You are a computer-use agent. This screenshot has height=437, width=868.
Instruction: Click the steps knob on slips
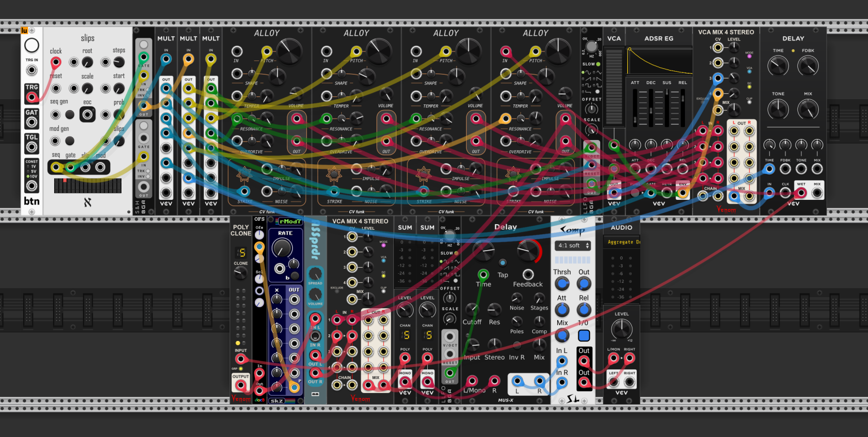tap(119, 62)
